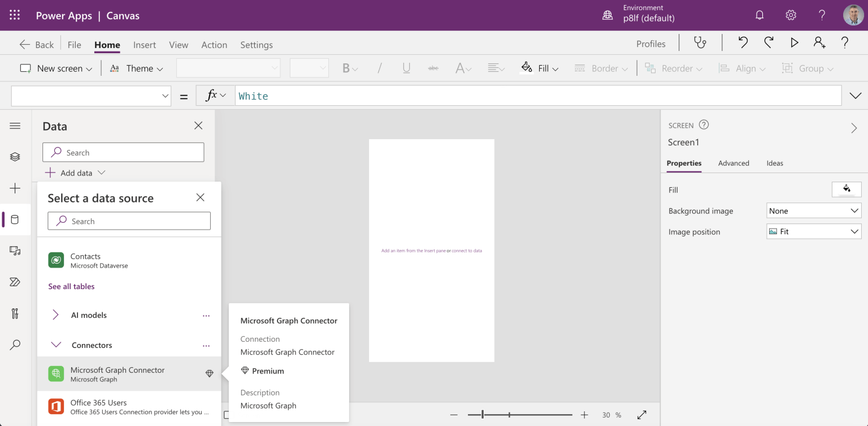Click the See all tables link
Image resolution: width=868 pixels, height=426 pixels.
point(71,286)
